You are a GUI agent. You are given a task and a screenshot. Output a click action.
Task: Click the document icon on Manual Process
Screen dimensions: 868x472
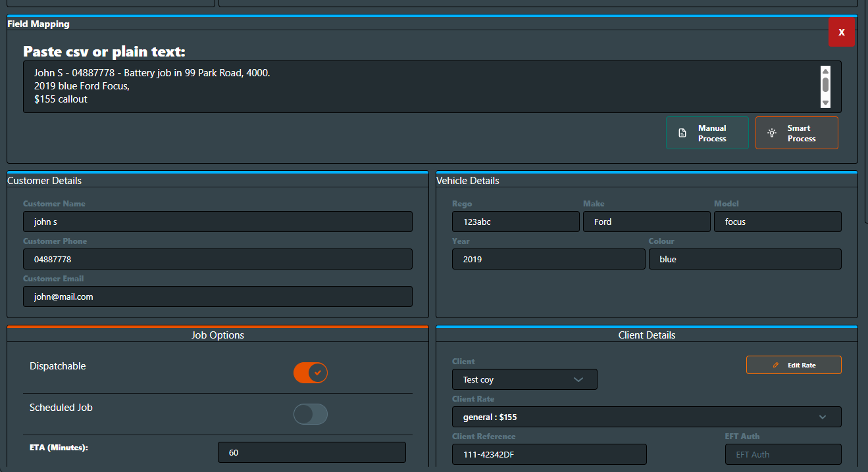click(x=684, y=132)
